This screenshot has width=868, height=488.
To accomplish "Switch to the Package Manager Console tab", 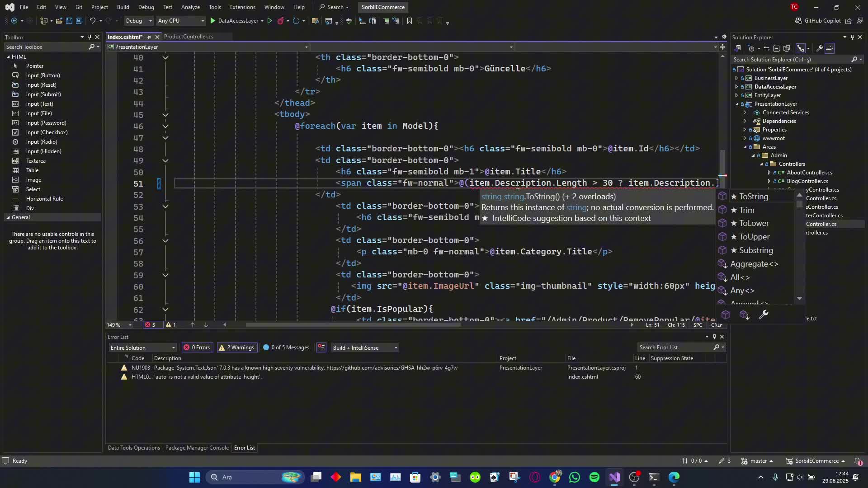I will 197,448.
